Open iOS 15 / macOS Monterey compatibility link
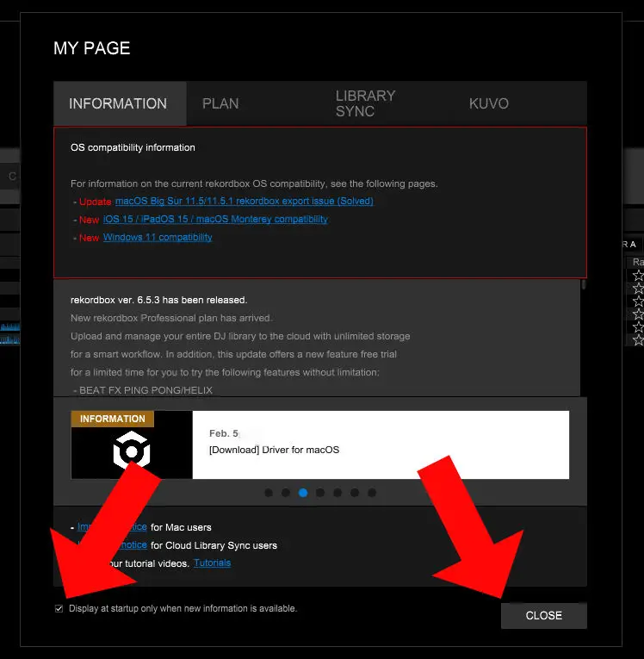This screenshot has height=659, width=644. (215, 219)
